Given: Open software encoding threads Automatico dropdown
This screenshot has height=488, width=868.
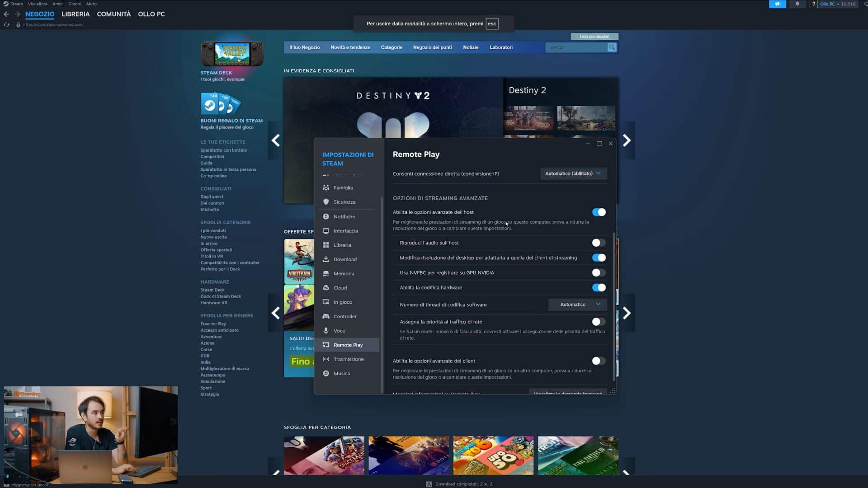Looking at the screenshot, I should [577, 305].
